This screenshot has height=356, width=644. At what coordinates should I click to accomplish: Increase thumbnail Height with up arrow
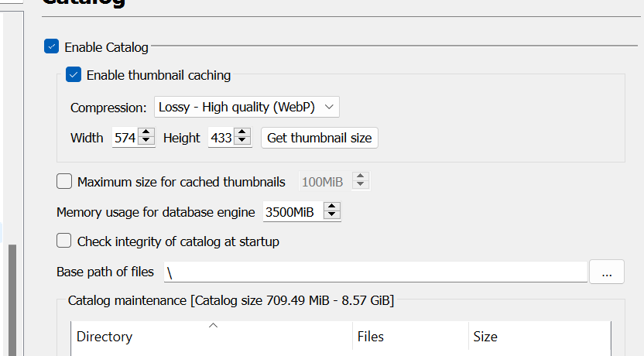[242, 133]
